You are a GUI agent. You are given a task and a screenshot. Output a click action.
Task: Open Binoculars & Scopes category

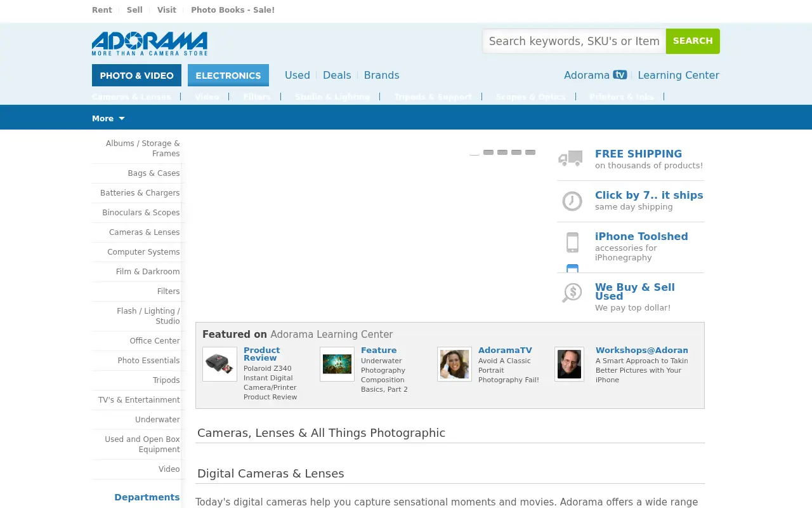[x=141, y=213]
